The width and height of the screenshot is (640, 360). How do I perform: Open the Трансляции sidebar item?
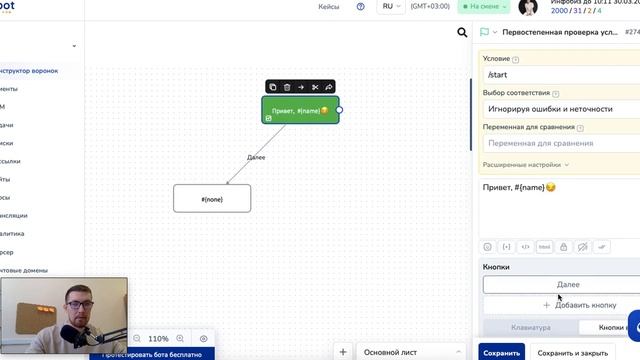[14, 216]
